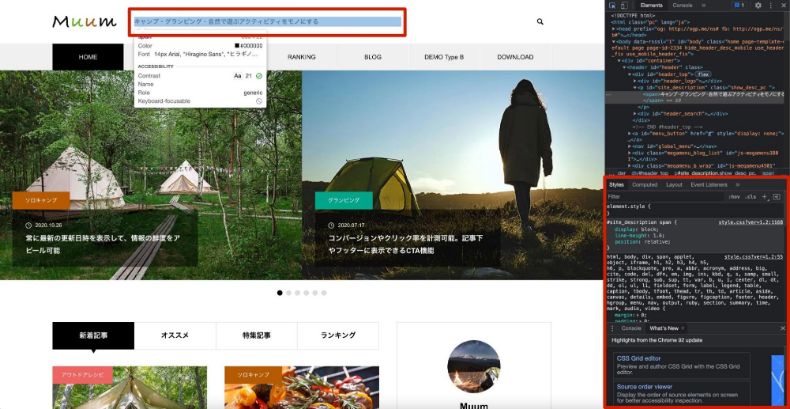Expand the head element in DOM tree
This screenshot has width=790, height=409.
(x=614, y=29)
